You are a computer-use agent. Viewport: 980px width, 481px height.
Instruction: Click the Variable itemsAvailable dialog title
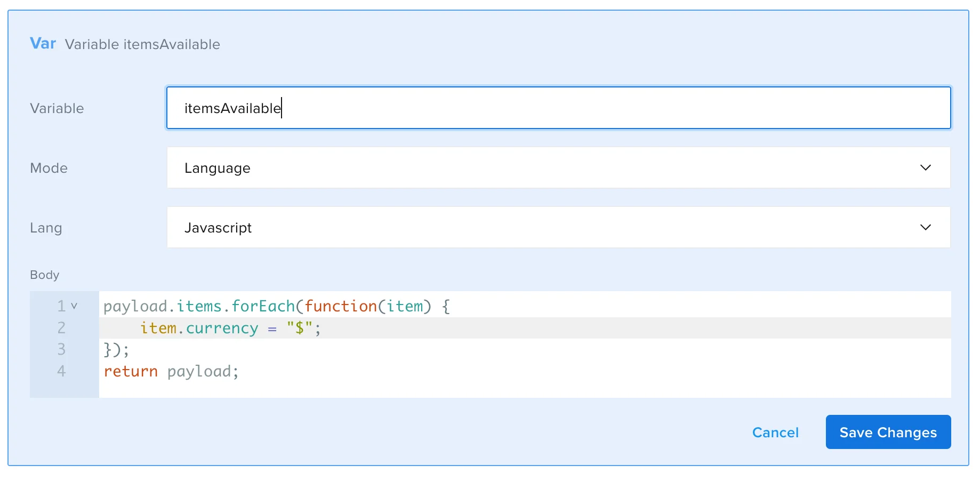(x=142, y=44)
